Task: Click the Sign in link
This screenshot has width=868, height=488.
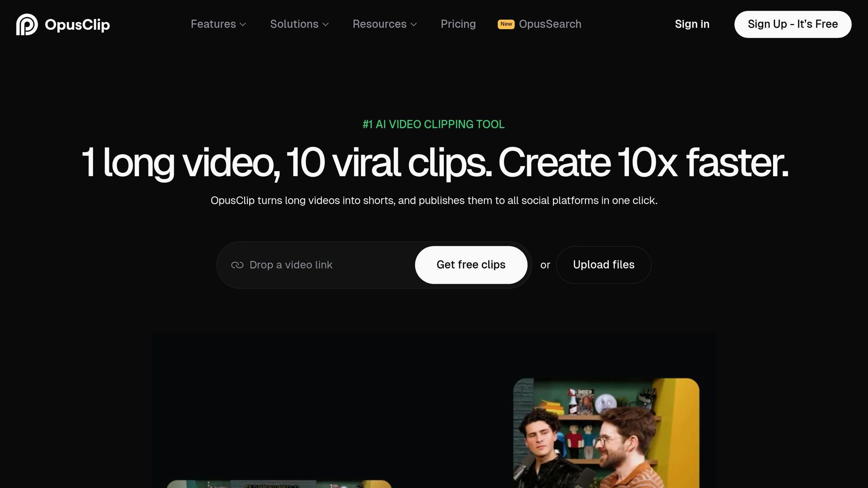Action: point(692,24)
